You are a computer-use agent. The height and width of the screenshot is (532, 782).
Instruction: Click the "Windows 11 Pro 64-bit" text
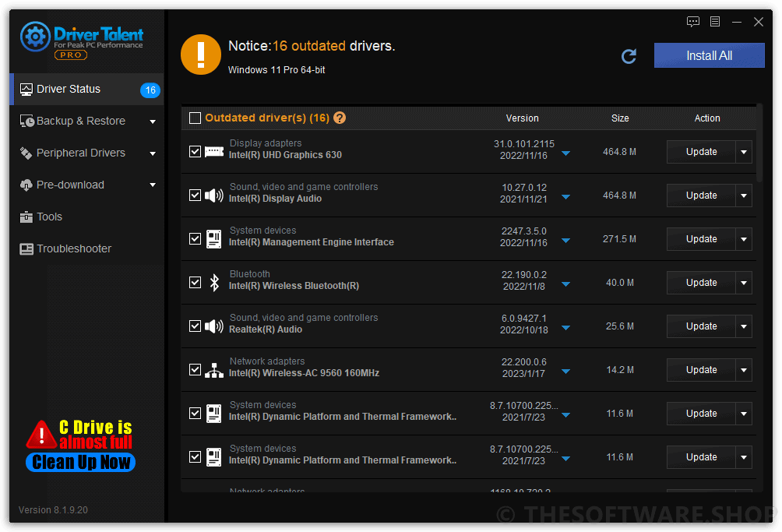pyautogui.click(x=277, y=70)
